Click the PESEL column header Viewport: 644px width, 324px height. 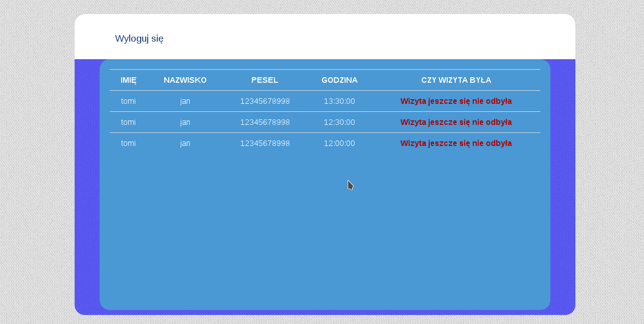[x=264, y=80]
